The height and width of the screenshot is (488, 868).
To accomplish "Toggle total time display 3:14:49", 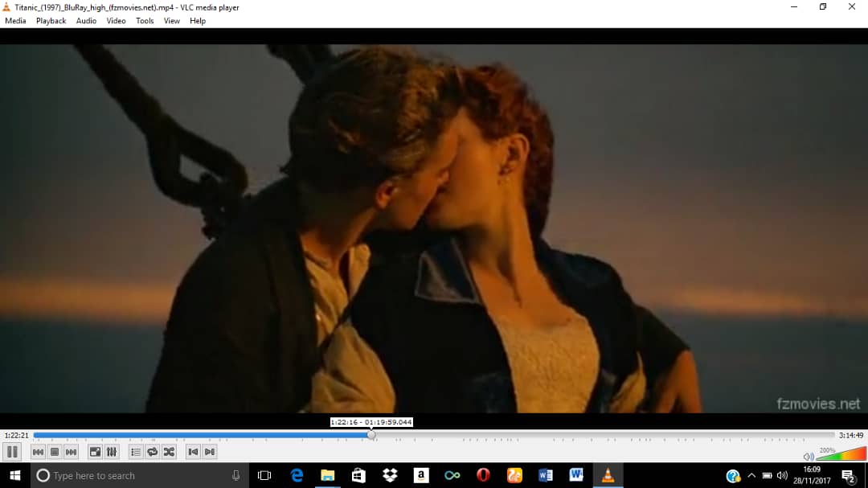I will click(x=851, y=436).
